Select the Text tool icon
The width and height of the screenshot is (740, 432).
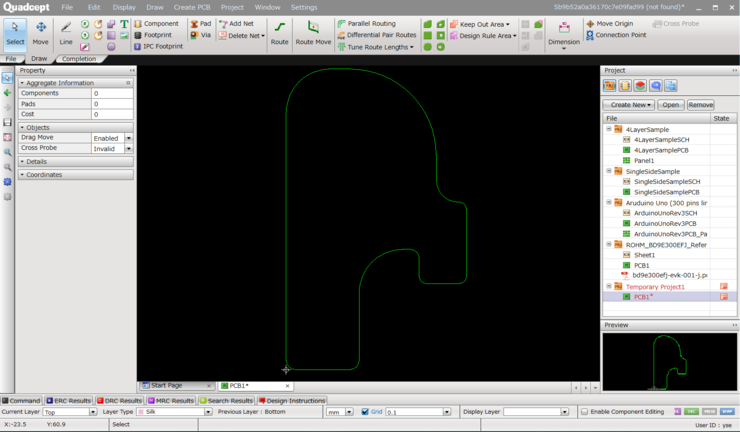(x=124, y=24)
